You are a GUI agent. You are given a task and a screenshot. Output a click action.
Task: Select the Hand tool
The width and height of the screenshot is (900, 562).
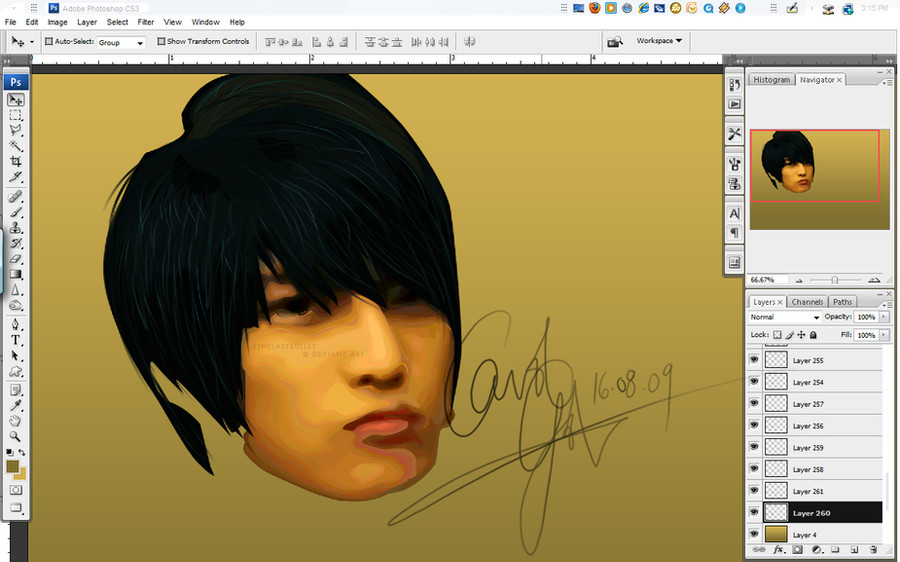15,422
